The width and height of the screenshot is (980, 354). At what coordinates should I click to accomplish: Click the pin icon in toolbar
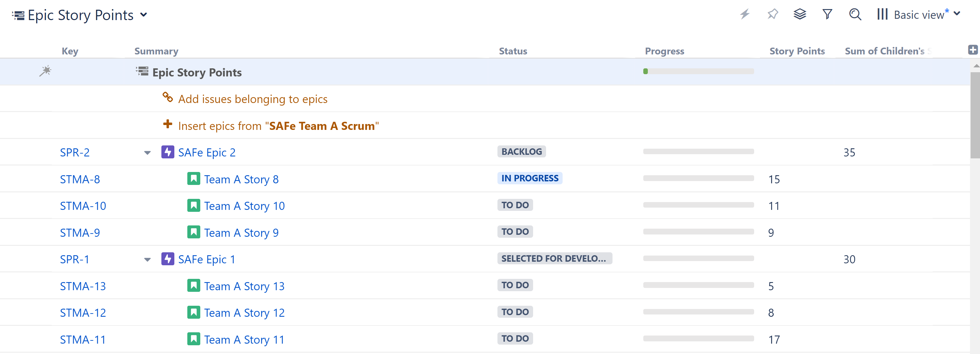coord(772,15)
